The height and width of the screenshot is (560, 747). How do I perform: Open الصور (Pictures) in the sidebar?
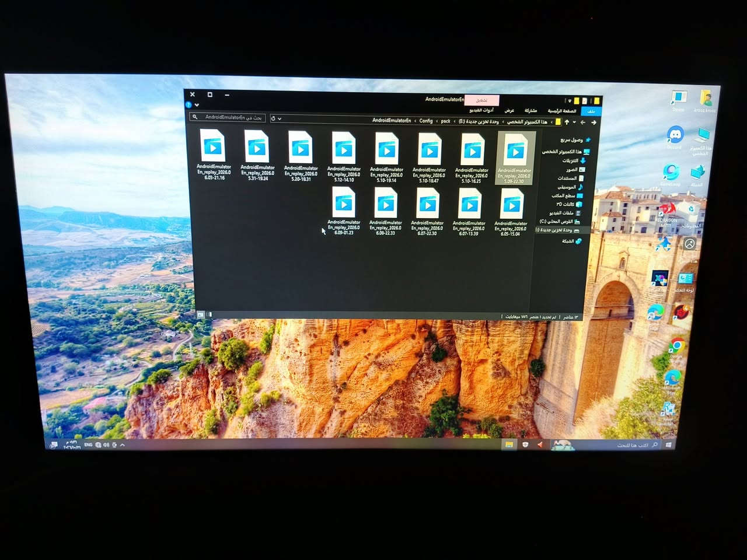pyautogui.click(x=575, y=170)
